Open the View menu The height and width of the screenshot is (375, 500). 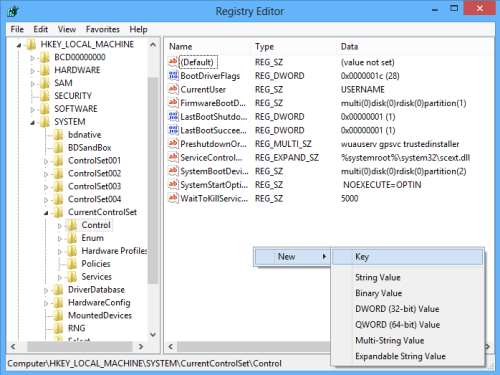coord(67,29)
